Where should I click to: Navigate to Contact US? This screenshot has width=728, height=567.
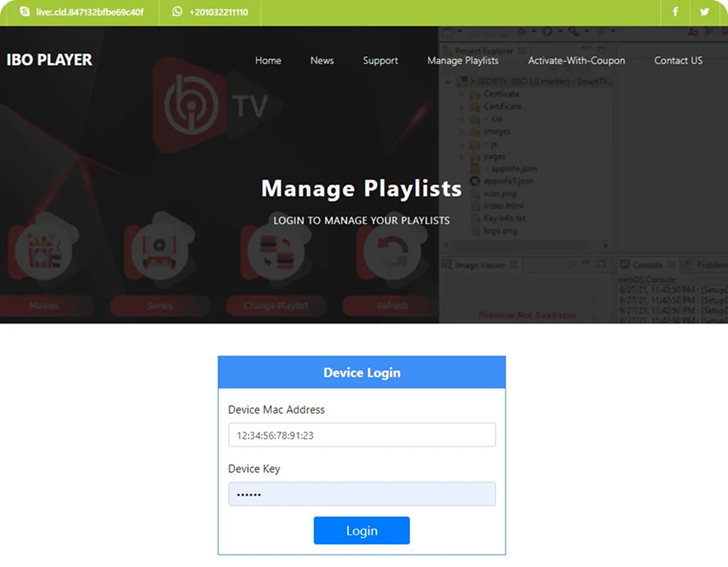coord(678,61)
